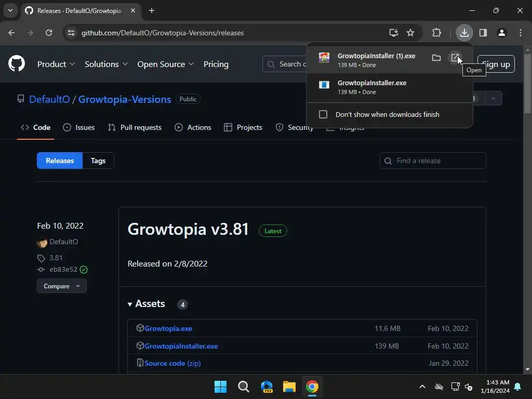Show GrowtopiaInstaller (1).exe in folder

coord(436,58)
